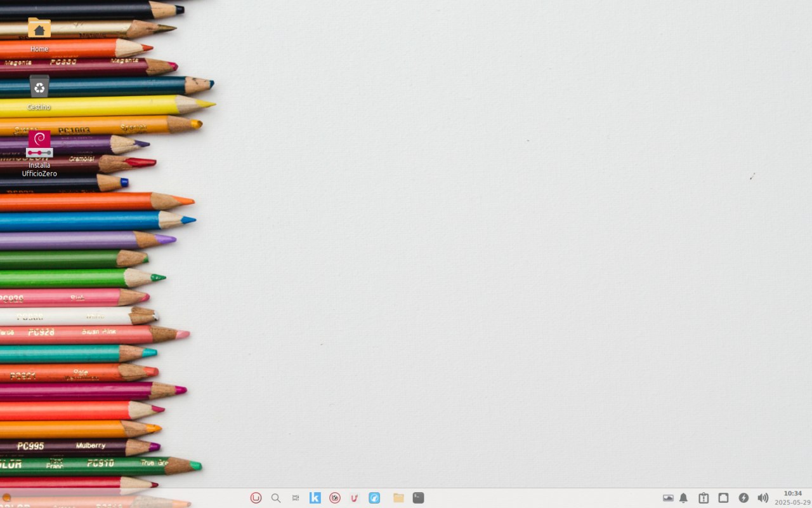
Task: Launch the blue K application
Action: (315, 498)
